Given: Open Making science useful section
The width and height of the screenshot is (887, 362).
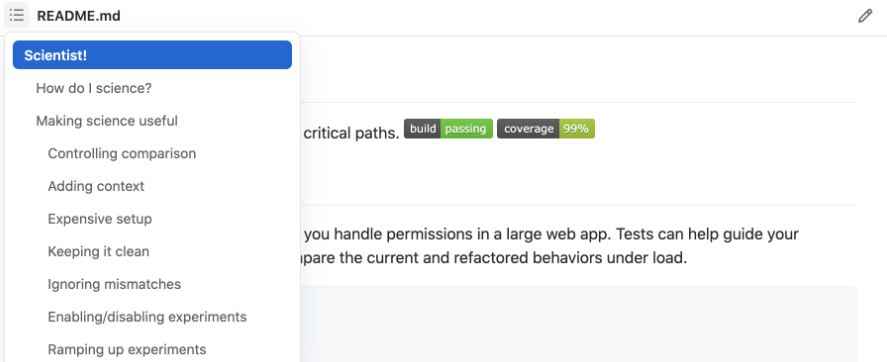Looking at the screenshot, I should pyautogui.click(x=107, y=121).
